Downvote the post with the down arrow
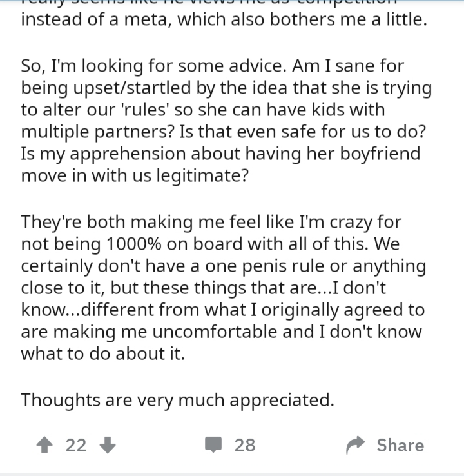Screen dimensions: 464x476 108,445
